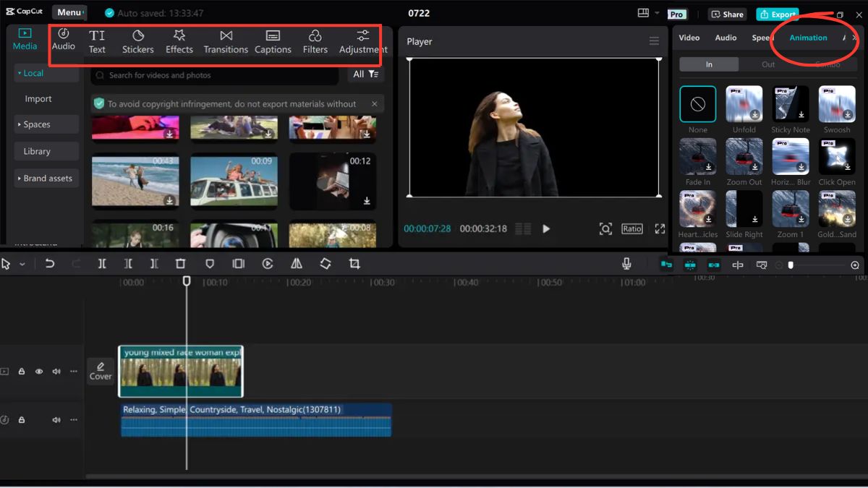Viewport: 868px width, 488px height.
Task: Click the preview axis split icon
Action: (x=738, y=265)
